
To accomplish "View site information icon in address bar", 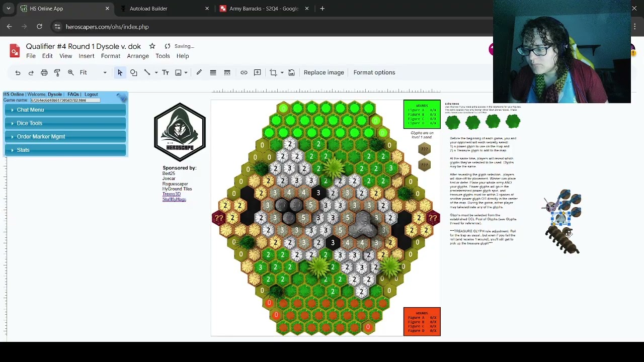I will 57,27.
